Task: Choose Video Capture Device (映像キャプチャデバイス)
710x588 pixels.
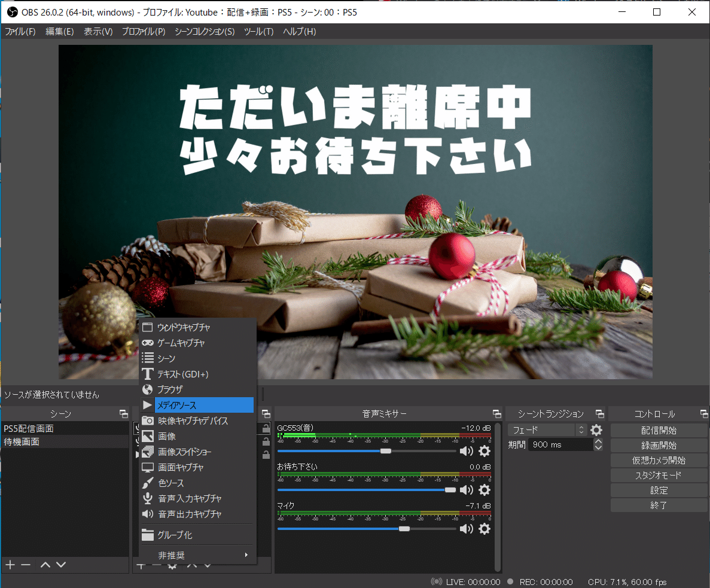Action: point(197,421)
